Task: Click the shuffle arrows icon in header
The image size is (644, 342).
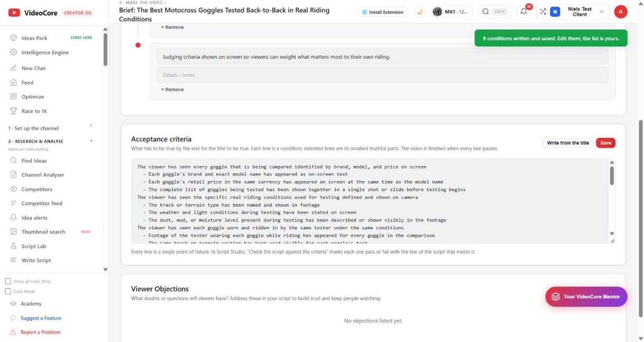Action: pos(543,12)
